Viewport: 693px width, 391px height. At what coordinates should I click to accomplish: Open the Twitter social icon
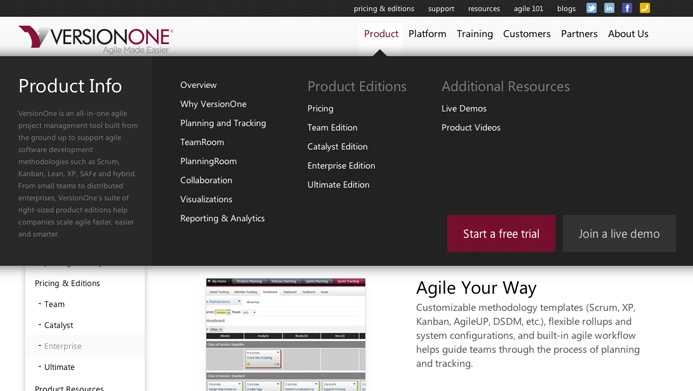click(x=591, y=8)
